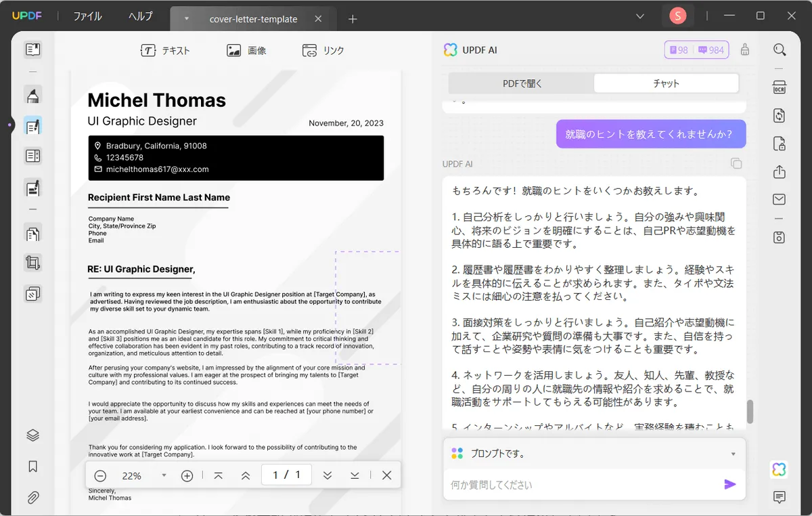Screen dimensions: 812x516
Task: Open the ファイル menu
Action: tap(87, 16)
